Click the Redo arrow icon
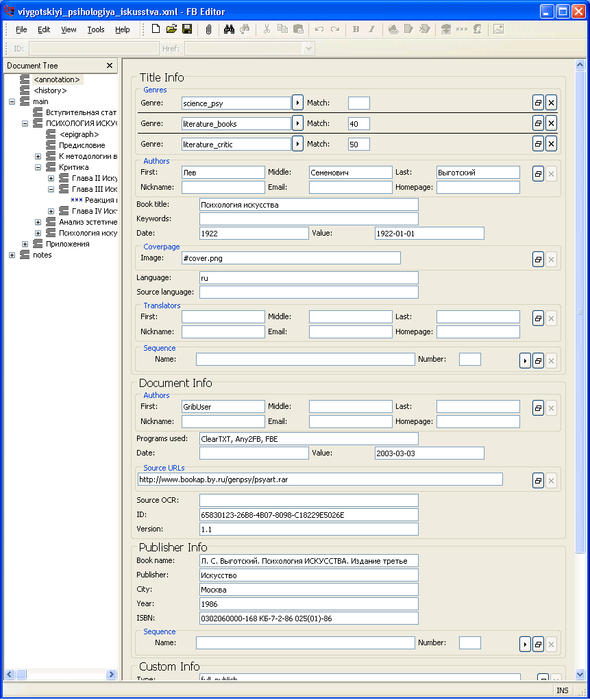 click(x=335, y=29)
